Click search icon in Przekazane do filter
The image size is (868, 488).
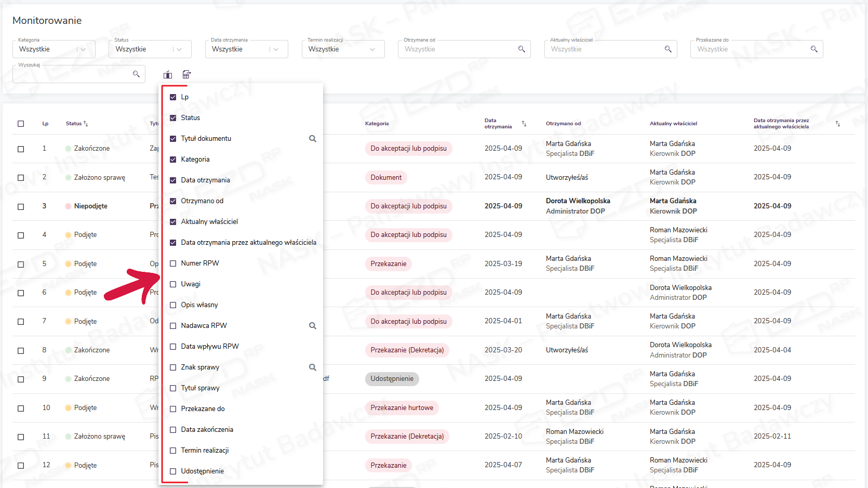point(814,49)
